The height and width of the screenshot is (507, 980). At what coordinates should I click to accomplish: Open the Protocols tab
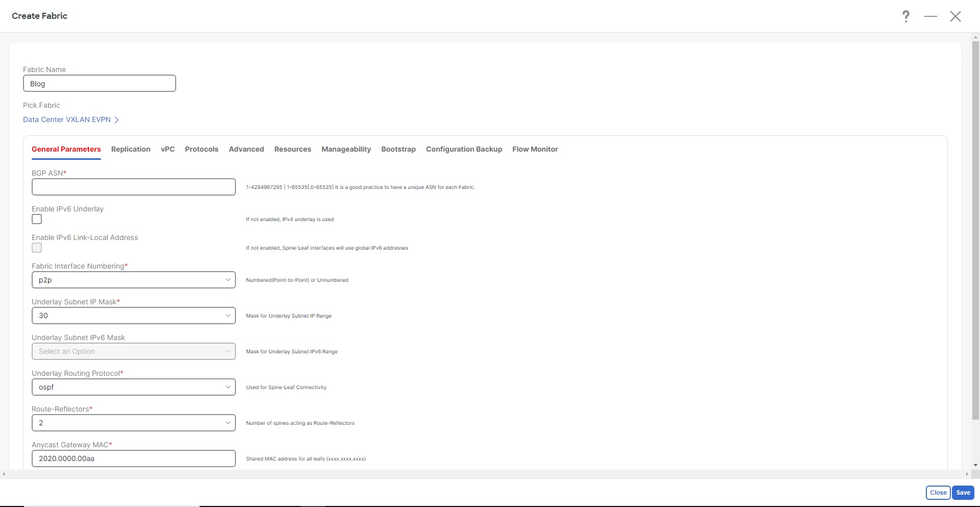point(202,149)
